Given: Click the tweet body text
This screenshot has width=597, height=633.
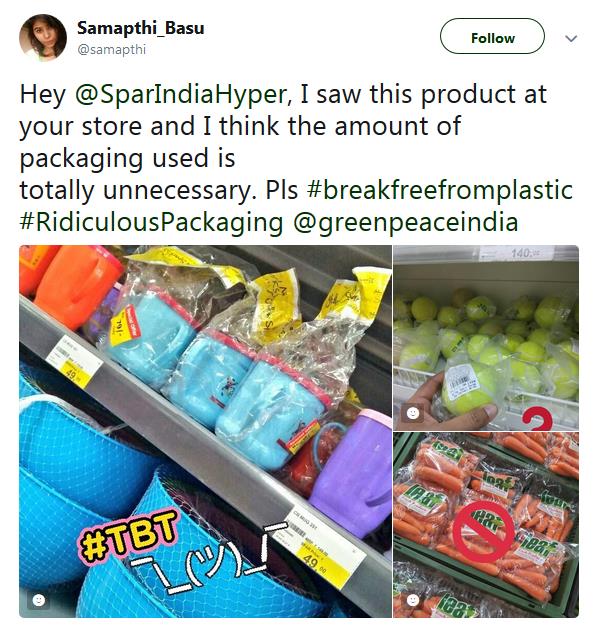Looking at the screenshot, I should (296, 158).
